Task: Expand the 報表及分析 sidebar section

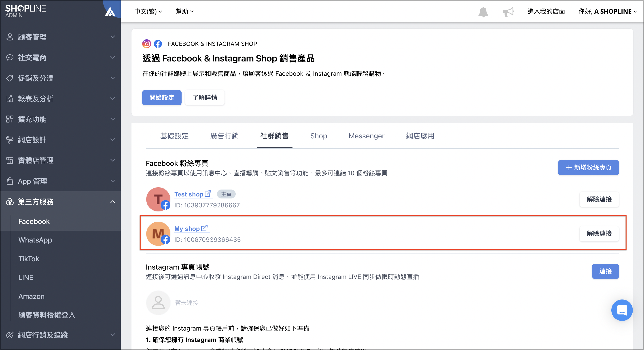Action: pyautogui.click(x=60, y=99)
